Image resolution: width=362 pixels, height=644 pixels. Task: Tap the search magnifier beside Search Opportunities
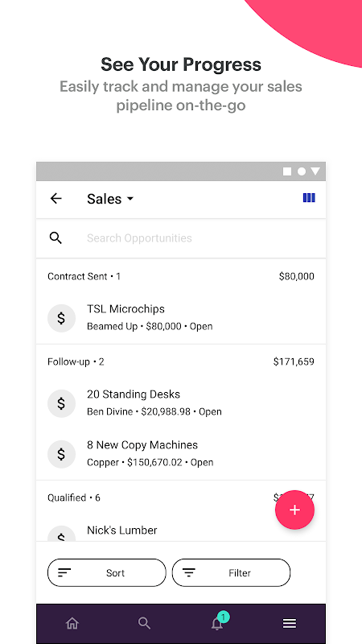56,237
